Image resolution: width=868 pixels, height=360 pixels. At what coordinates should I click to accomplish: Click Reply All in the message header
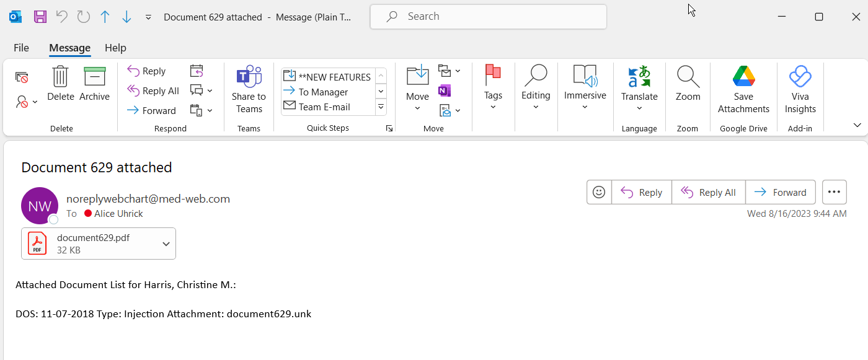pos(708,192)
